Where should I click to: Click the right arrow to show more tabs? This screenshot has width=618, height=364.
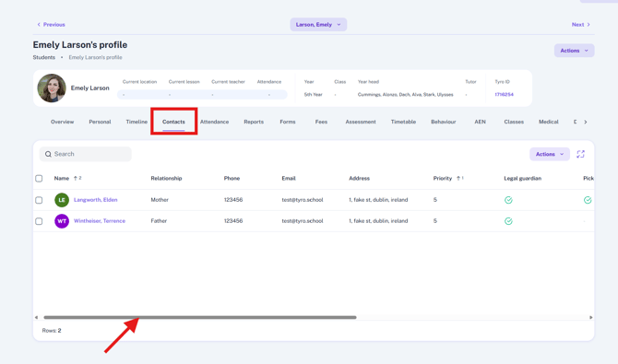pos(586,122)
